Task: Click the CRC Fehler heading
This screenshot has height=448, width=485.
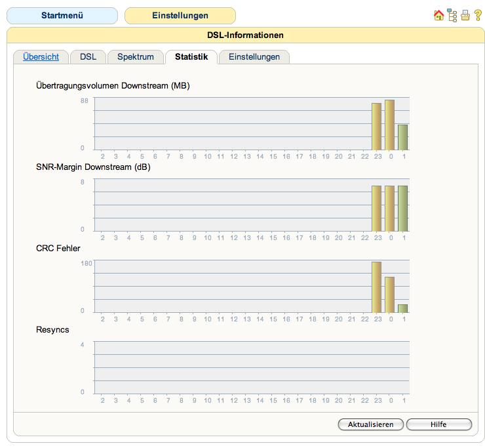Action: 58,249
